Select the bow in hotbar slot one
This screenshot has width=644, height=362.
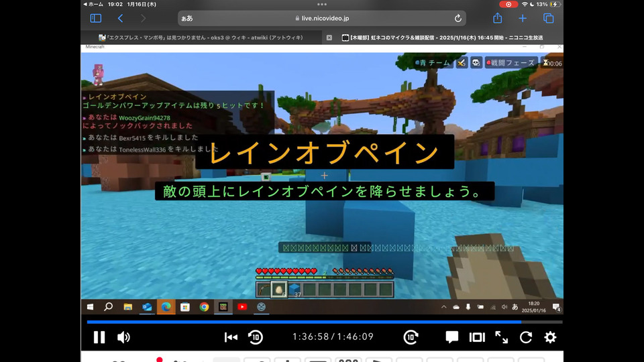click(263, 290)
